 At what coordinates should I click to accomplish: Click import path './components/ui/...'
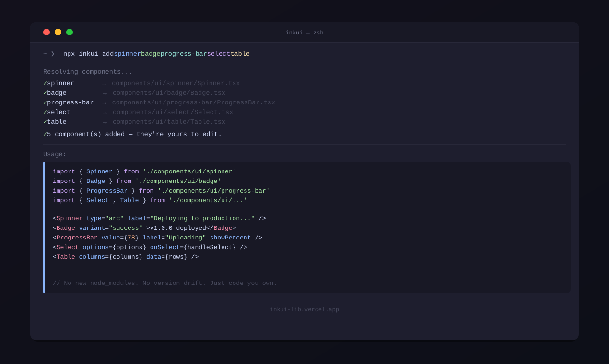pyautogui.click(x=208, y=200)
